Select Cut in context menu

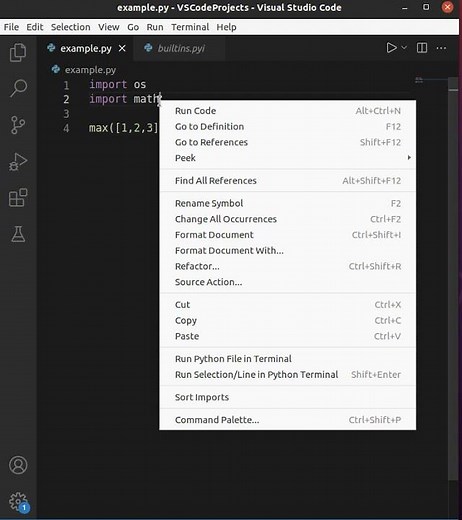point(288,304)
